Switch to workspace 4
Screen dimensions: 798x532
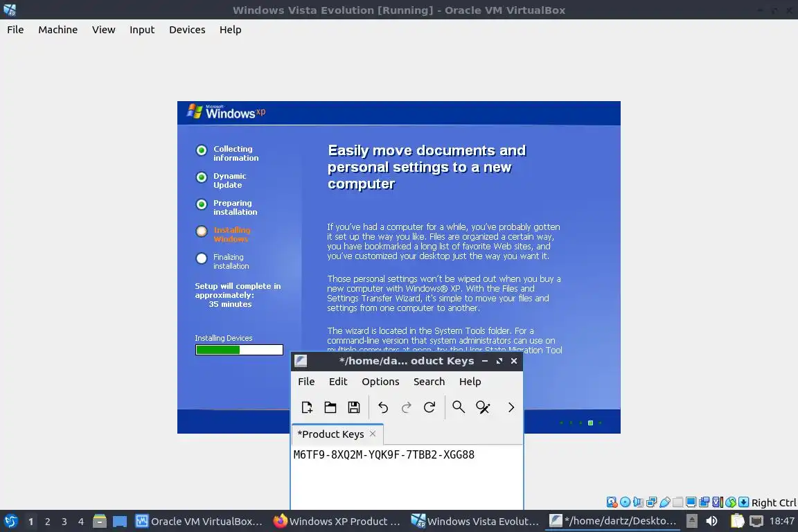tap(81, 522)
